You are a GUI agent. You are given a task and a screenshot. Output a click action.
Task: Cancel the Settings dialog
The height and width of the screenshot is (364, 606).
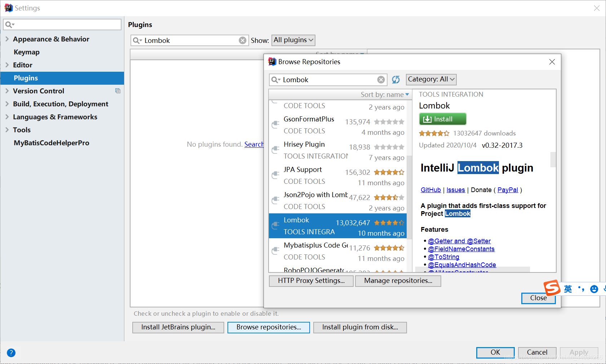tap(537, 352)
